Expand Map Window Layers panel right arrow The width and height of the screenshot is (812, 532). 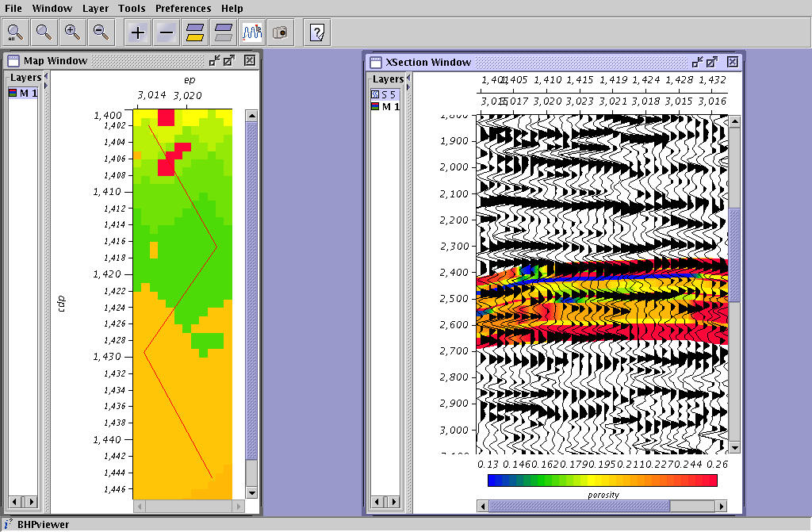tap(46, 86)
